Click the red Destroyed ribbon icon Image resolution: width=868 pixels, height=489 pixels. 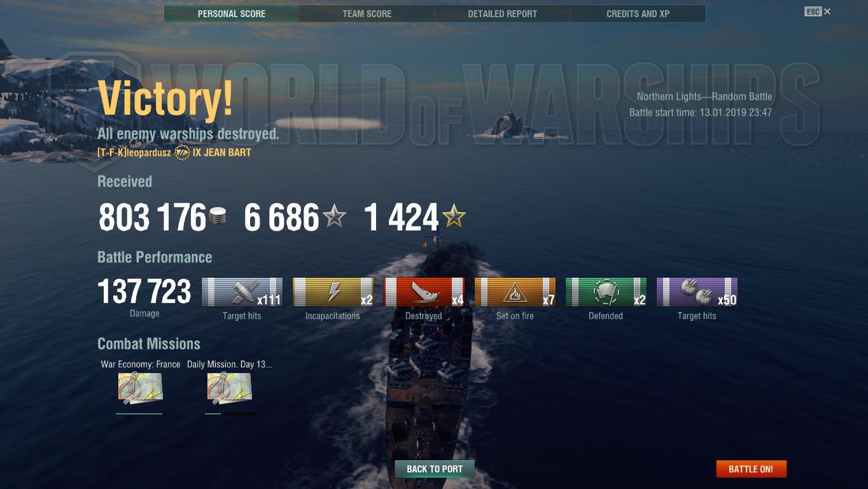(424, 292)
